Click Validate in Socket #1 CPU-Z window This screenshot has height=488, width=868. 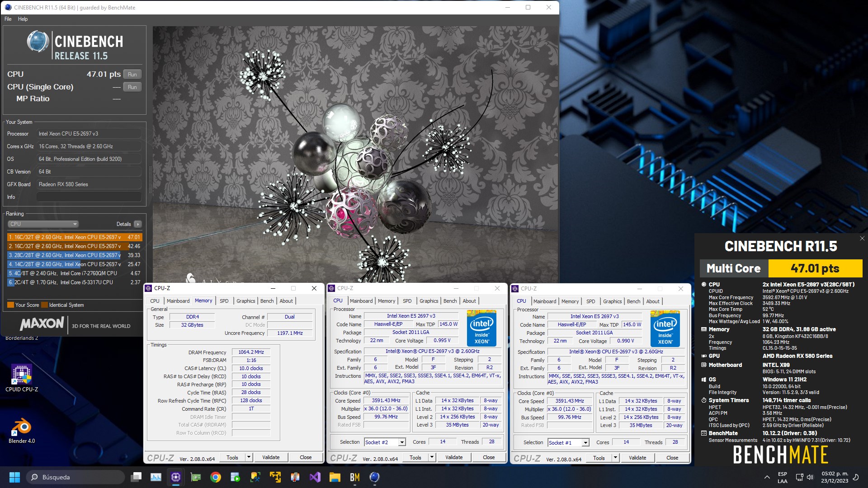[x=637, y=458]
